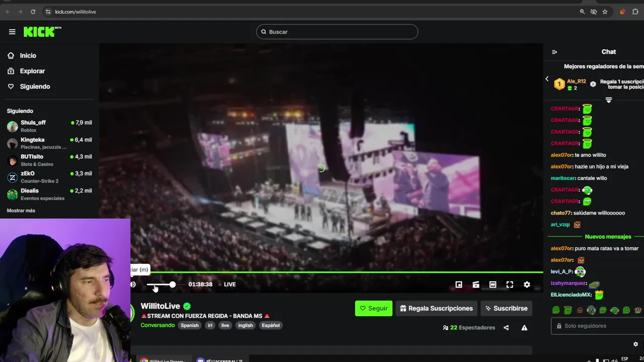Viewport: 644px width, 362px height.
Task: Click the zEkO avatar icon
Action: [12, 177]
